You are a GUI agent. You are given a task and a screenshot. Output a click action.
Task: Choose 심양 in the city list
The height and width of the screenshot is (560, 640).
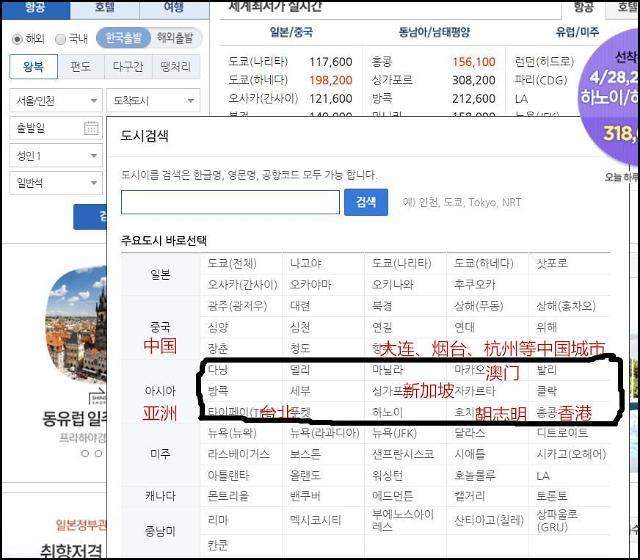click(218, 327)
